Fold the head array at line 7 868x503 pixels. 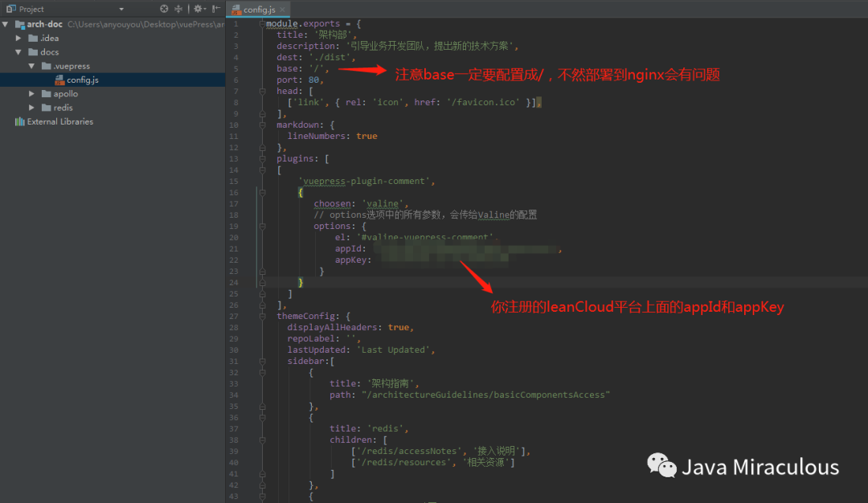point(262,92)
